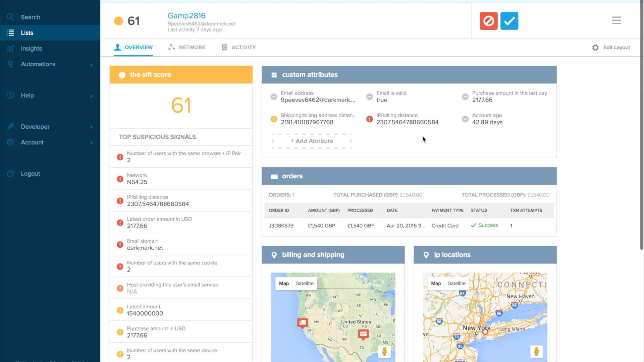Expand the Automations submenu arrow
This screenshot has width=644, height=362.
point(92,64)
